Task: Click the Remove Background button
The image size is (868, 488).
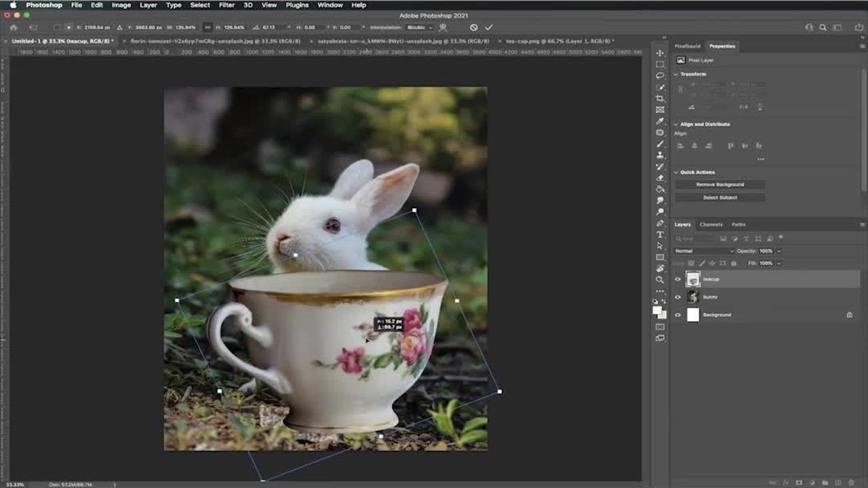Action: [x=719, y=184]
